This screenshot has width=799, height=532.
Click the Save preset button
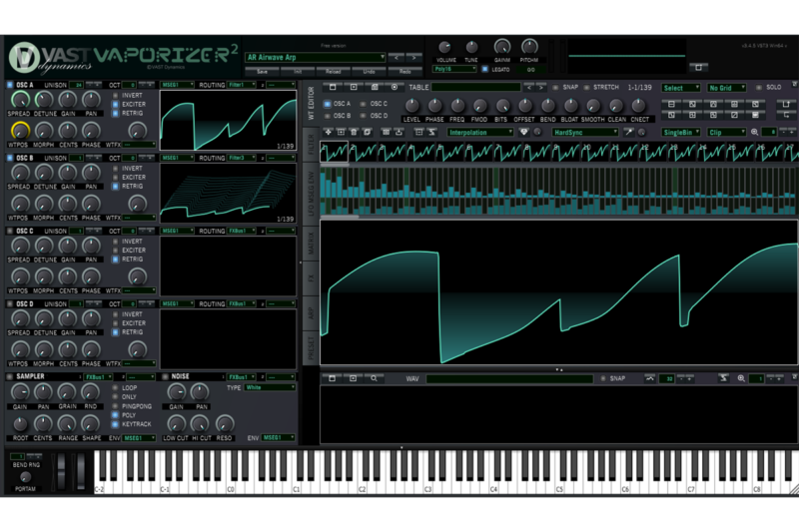262,72
